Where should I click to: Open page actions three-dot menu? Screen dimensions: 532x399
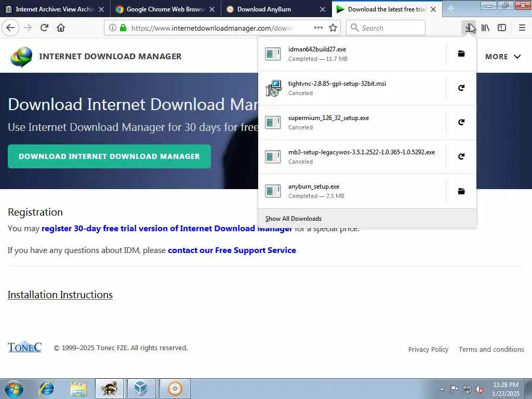(318, 28)
